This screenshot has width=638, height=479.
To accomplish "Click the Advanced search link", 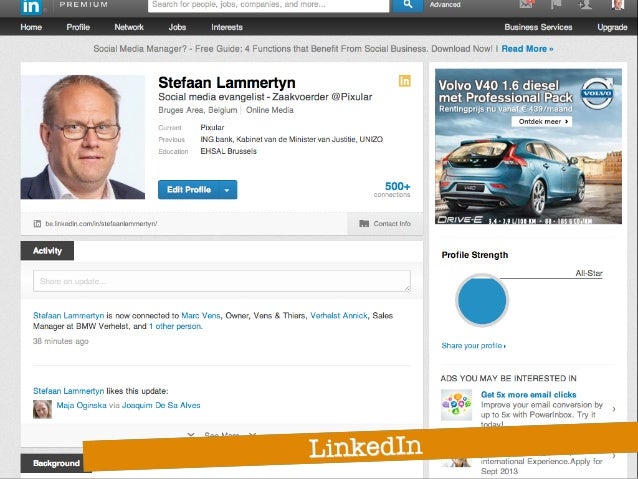I will (445, 5).
